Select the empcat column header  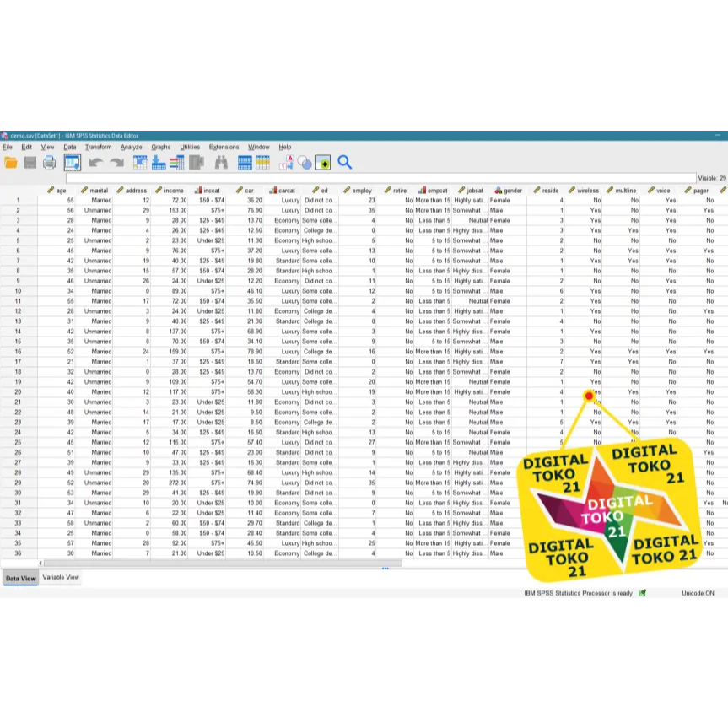point(432,191)
